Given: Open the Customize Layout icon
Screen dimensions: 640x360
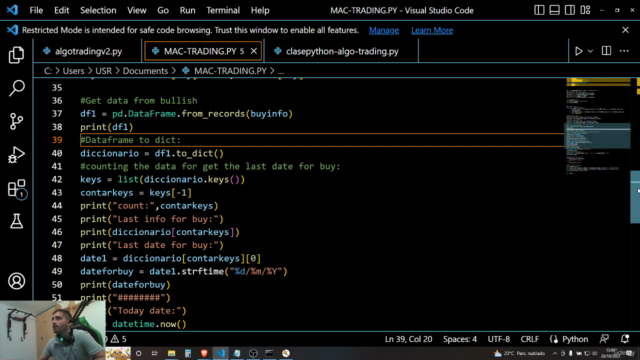Looking at the screenshot, I should pyautogui.click(x=585, y=10).
